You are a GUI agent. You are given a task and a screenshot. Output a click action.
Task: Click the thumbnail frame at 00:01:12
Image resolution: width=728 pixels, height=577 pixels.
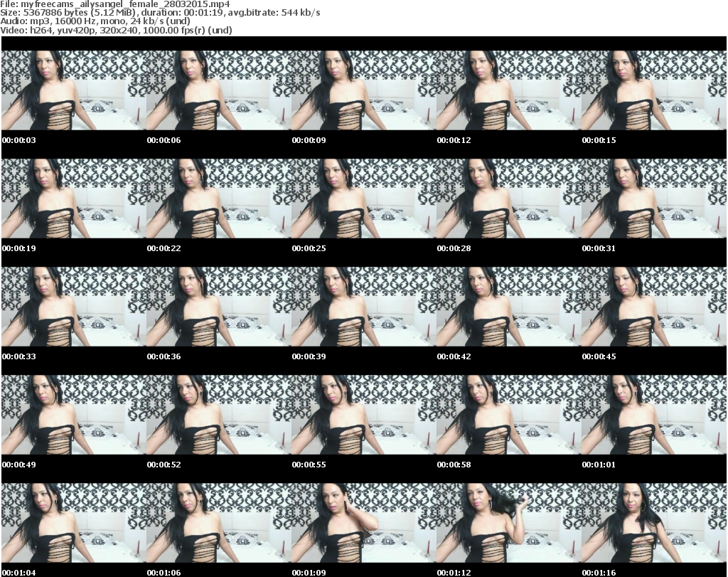tap(509, 523)
